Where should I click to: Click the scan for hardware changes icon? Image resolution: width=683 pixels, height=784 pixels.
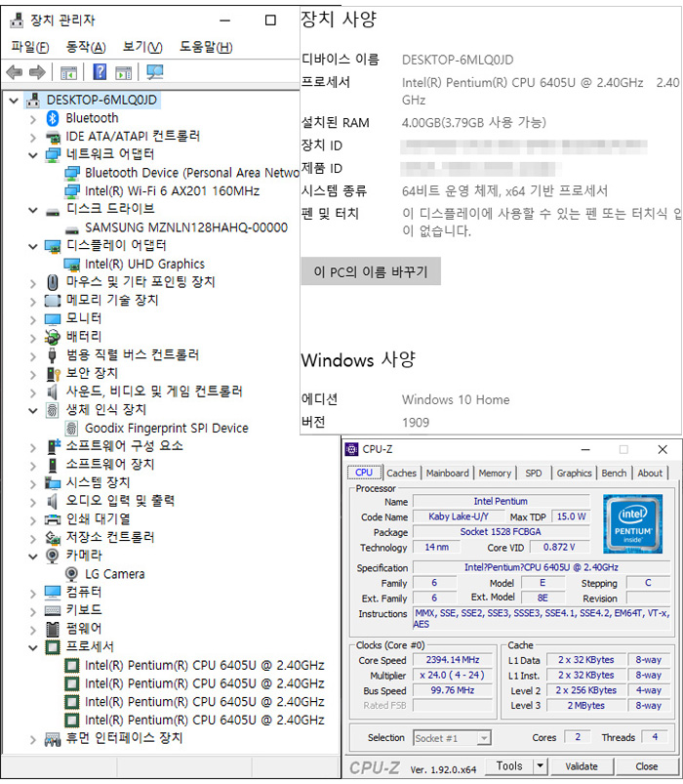click(154, 72)
